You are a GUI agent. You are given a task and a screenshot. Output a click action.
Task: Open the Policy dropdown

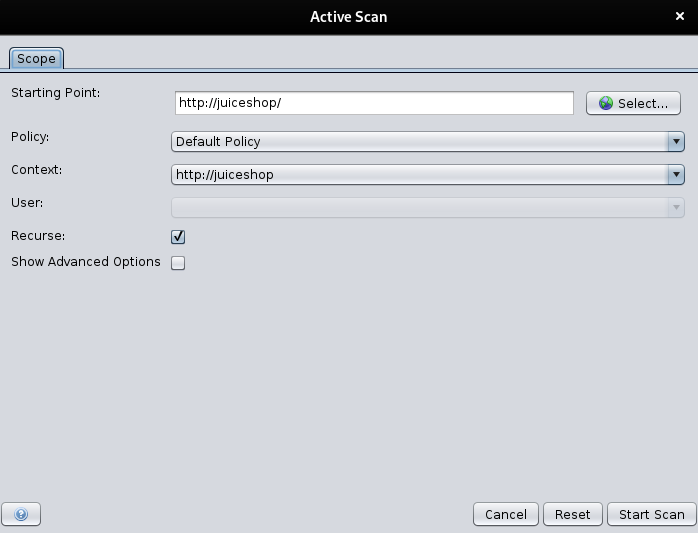428,142
